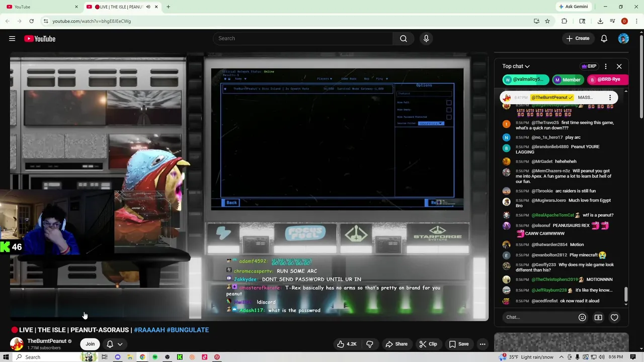Open the Create menu
The image size is (644, 362).
578,39
